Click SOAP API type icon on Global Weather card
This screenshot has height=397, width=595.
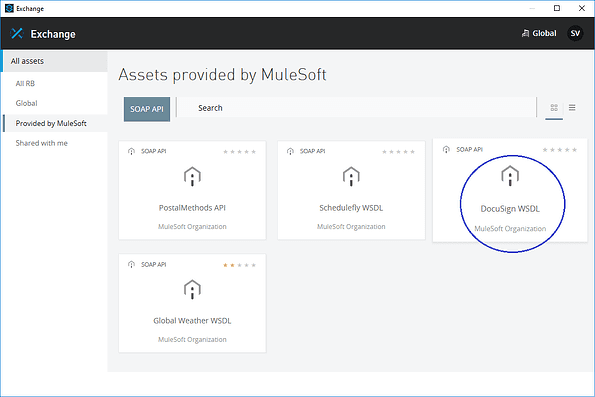pos(131,265)
